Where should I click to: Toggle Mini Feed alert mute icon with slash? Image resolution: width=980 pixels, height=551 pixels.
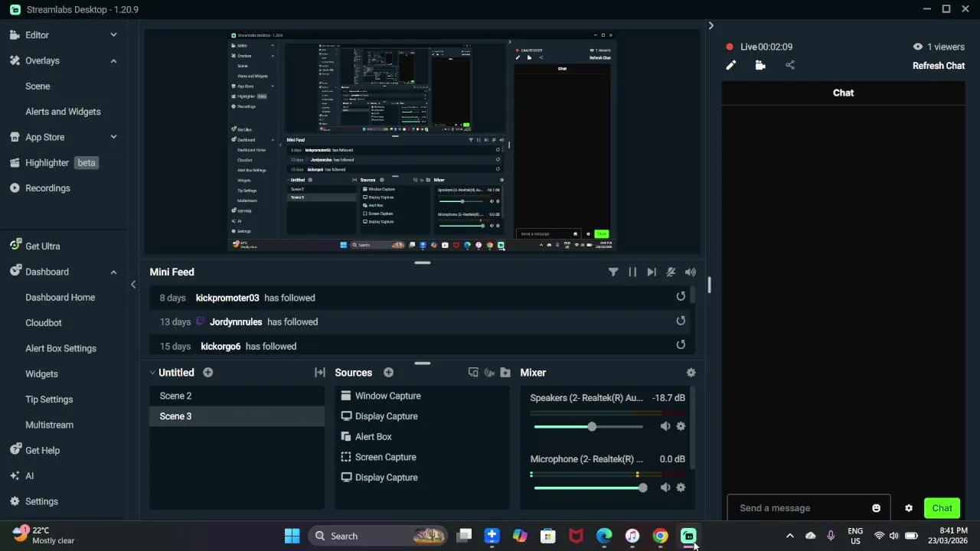tap(671, 272)
